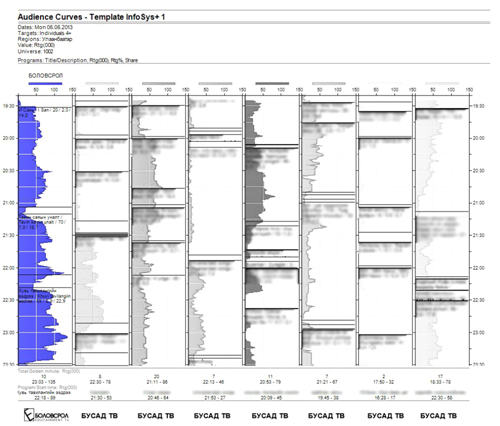Select the Dates: Mon 06.05.2013 line
Viewport: 500px width, 426px height.
coord(45,27)
